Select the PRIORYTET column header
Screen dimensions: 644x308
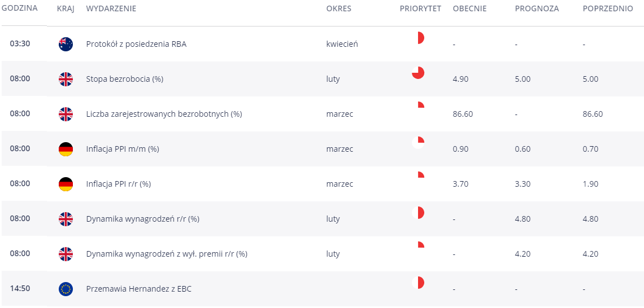(420, 8)
